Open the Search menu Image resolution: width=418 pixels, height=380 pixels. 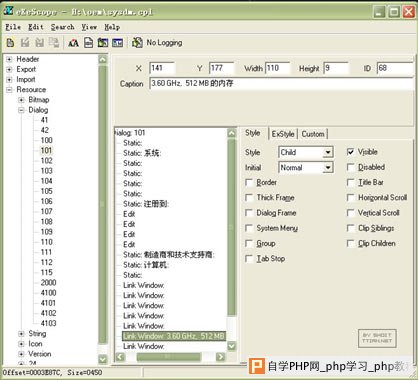(x=62, y=27)
